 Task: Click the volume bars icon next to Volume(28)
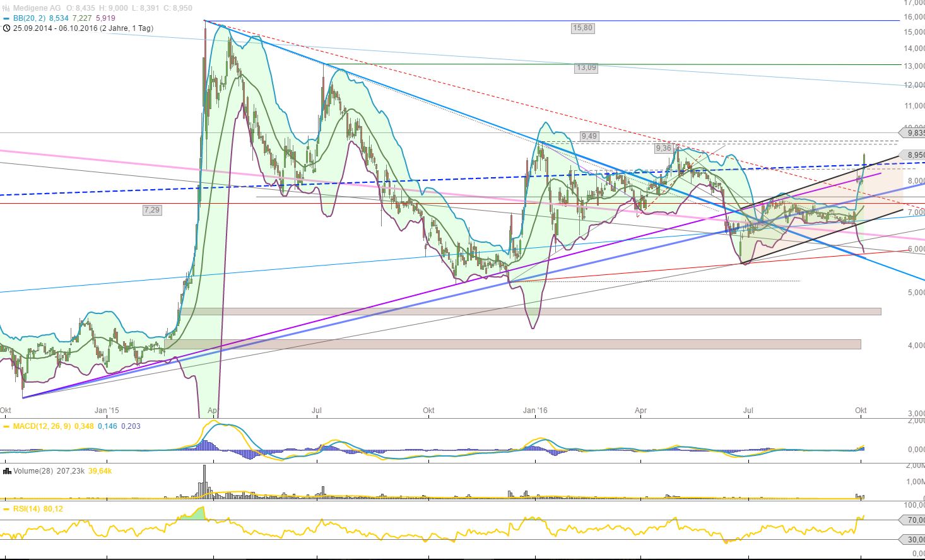[x=7, y=470]
